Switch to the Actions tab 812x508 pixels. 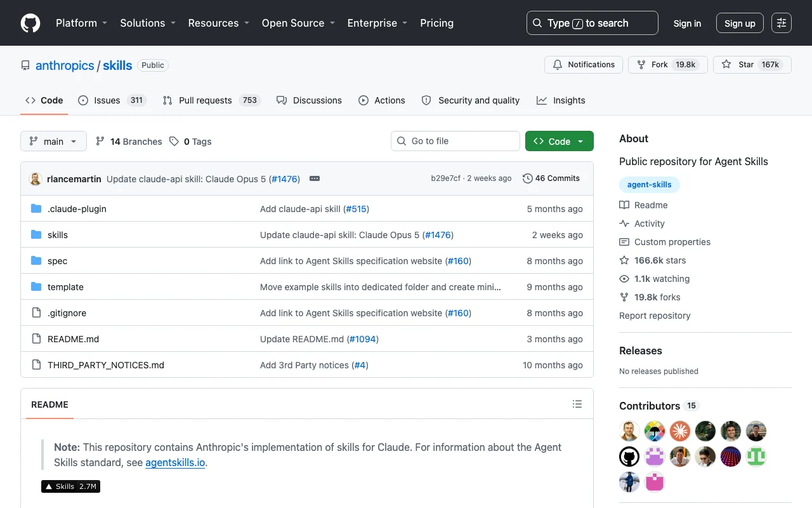tap(382, 100)
